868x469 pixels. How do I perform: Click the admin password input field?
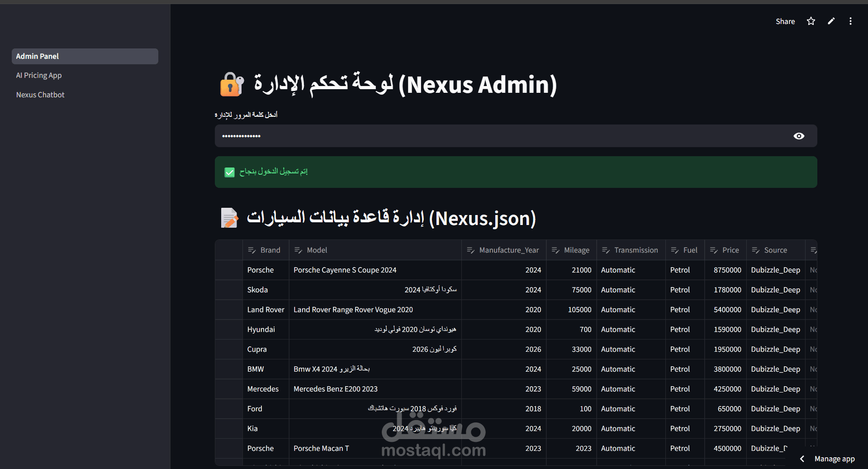(x=516, y=136)
